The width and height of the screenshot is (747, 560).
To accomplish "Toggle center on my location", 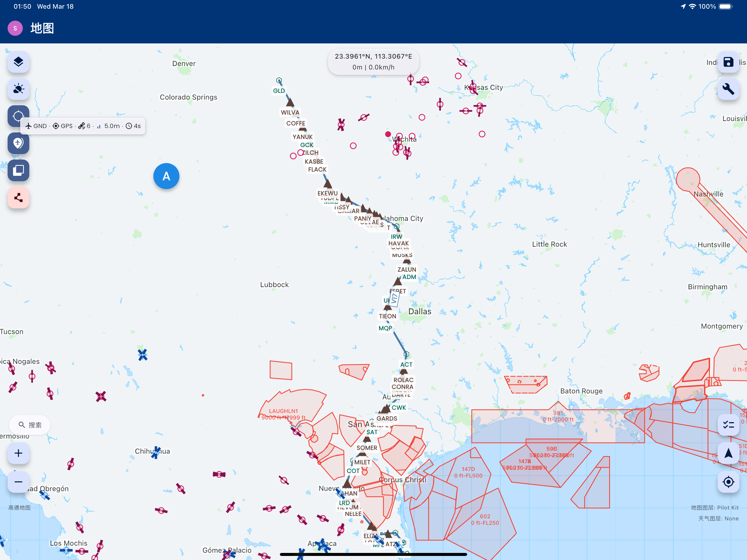I will click(x=728, y=482).
